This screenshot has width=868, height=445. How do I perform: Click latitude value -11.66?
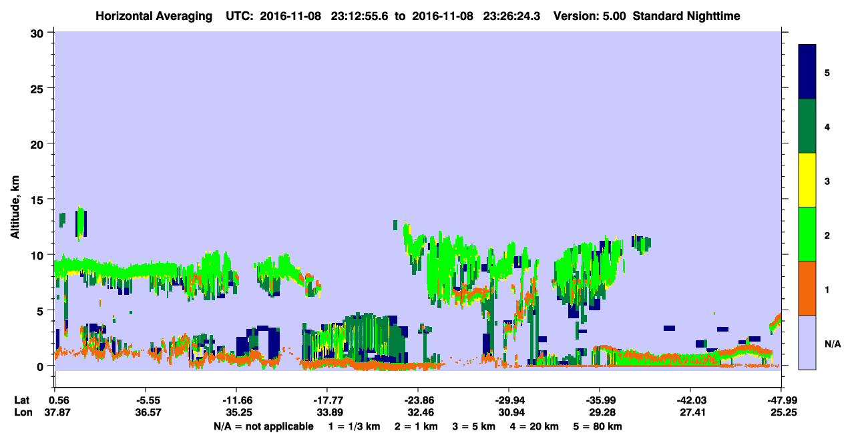click(x=236, y=400)
